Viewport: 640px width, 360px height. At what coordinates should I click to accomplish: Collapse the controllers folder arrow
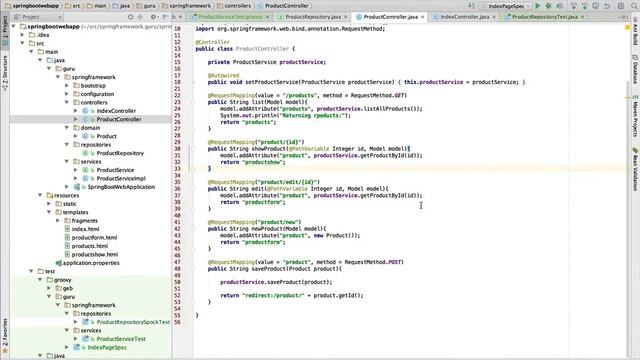click(x=67, y=102)
